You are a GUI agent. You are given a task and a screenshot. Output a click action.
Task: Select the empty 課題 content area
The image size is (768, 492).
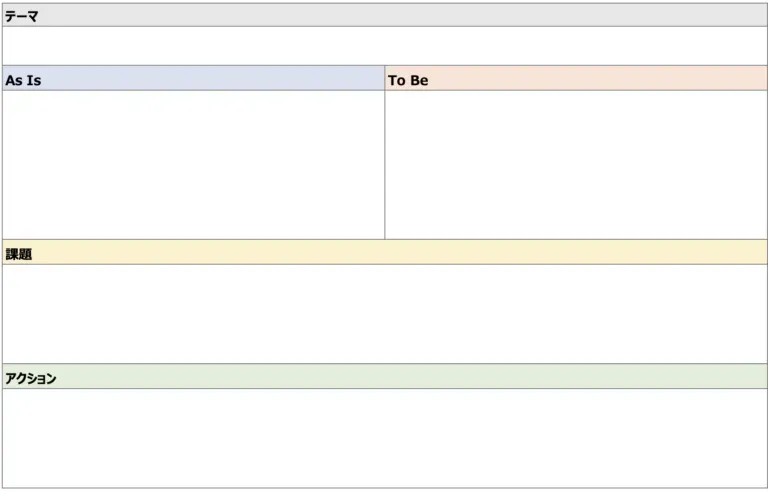384,314
